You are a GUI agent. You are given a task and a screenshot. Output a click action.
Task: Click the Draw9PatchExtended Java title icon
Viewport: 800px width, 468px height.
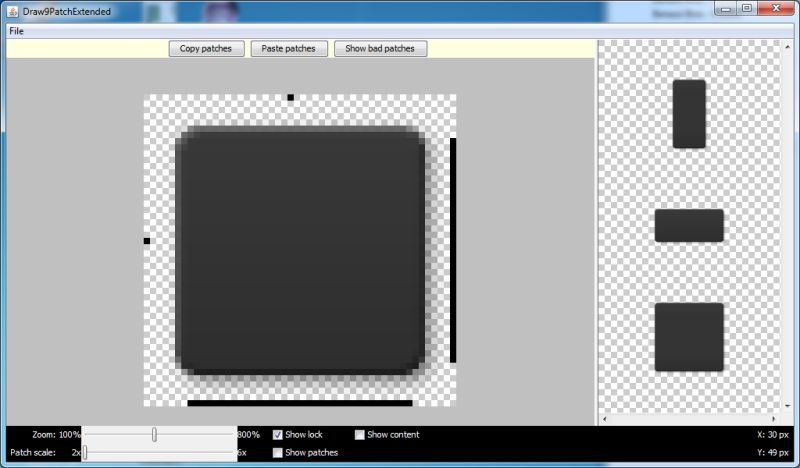pos(13,11)
